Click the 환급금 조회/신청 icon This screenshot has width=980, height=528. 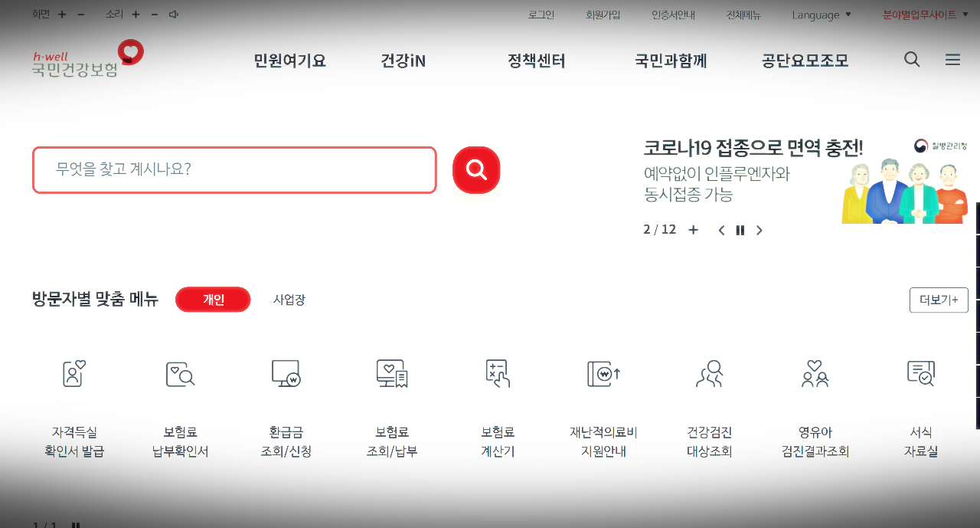285,374
